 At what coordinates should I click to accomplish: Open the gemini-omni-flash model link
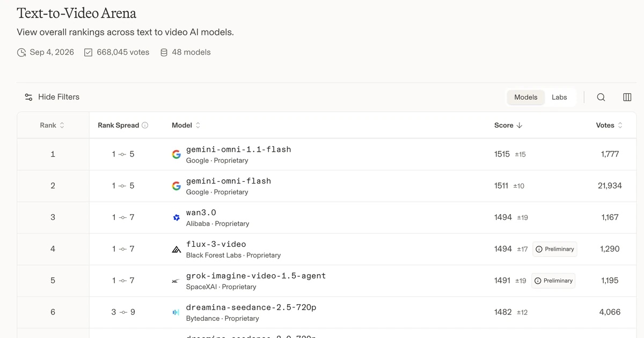[229, 181]
